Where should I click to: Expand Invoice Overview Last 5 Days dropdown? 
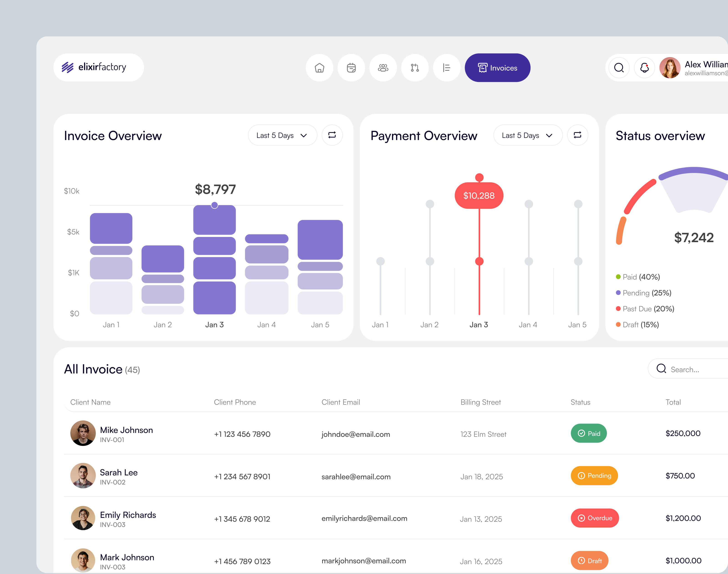(x=282, y=135)
